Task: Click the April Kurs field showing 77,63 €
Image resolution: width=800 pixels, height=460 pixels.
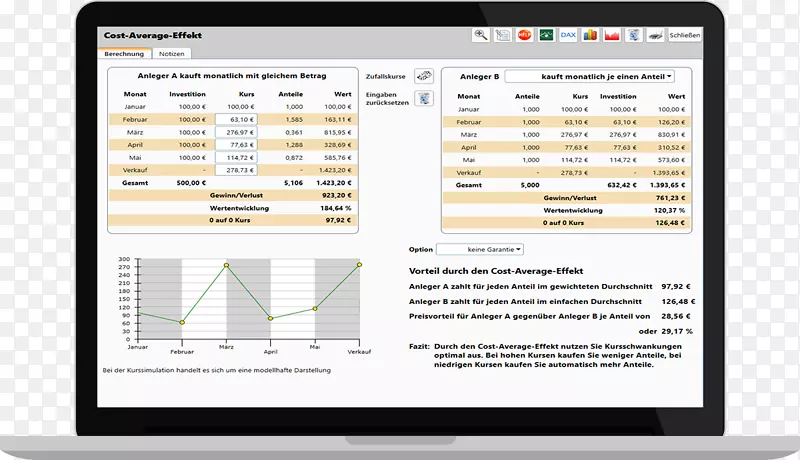Action: click(x=236, y=145)
